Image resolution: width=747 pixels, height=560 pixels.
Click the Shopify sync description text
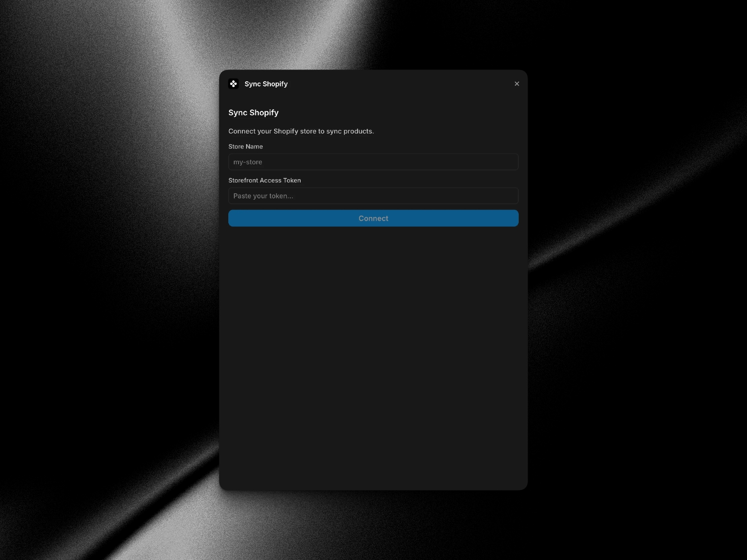(x=301, y=131)
